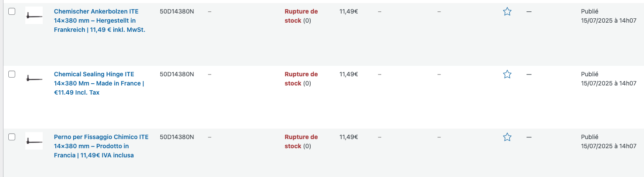Screen dimensions: 644x177
Task: Select the Chemischer Ankerbolzen ITE product checkbox
Action: coord(12,11)
